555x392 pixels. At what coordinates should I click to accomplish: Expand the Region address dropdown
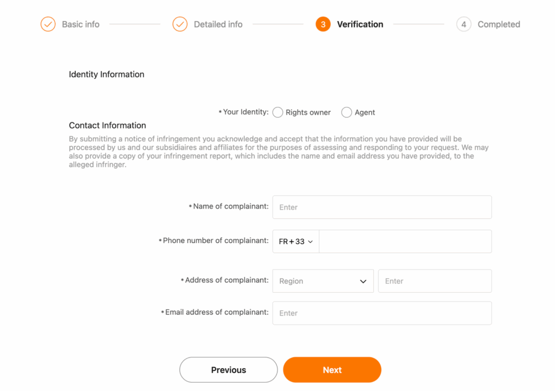click(323, 281)
